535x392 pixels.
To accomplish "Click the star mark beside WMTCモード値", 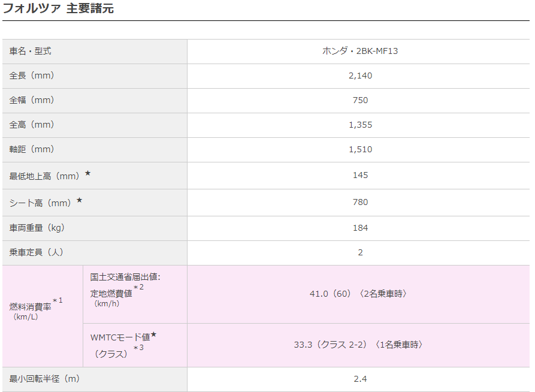I will click(153, 334).
